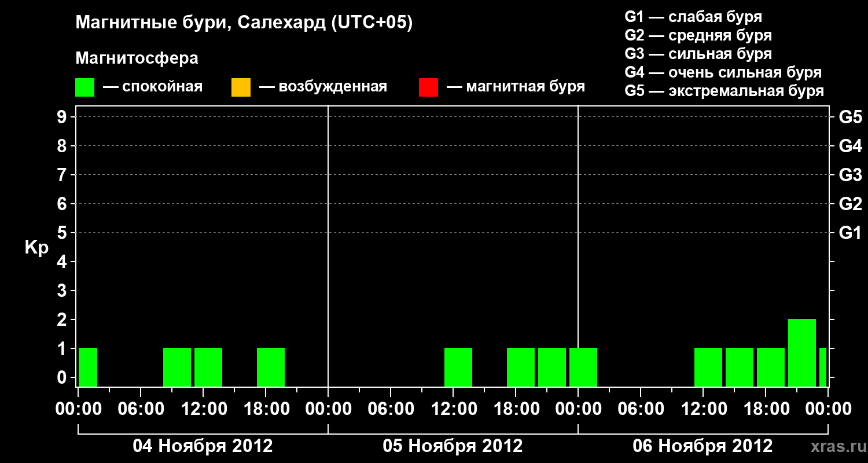Screen dimensions: 868x463
Task: Click the orange 'возбужденная' legend swatch
Action: pyautogui.click(x=241, y=87)
